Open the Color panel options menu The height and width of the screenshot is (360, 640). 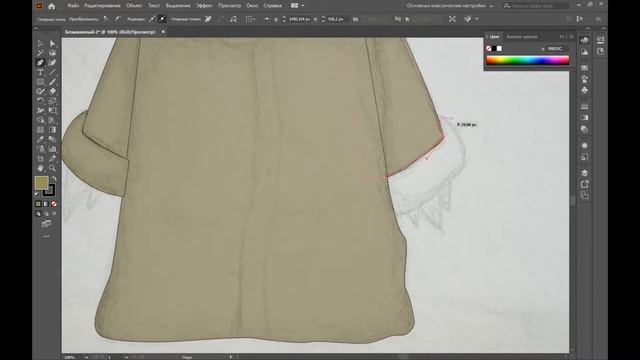coord(571,37)
